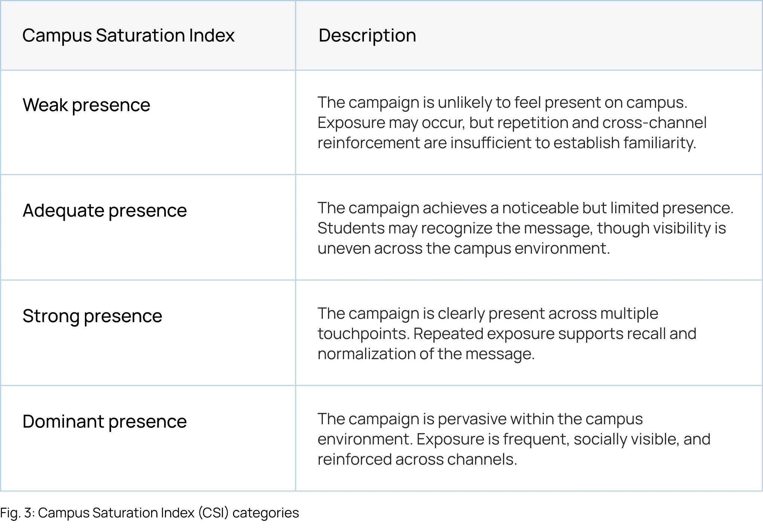This screenshot has width=763, height=532.
Task: Select the Strong presence row label
Action: (92, 316)
